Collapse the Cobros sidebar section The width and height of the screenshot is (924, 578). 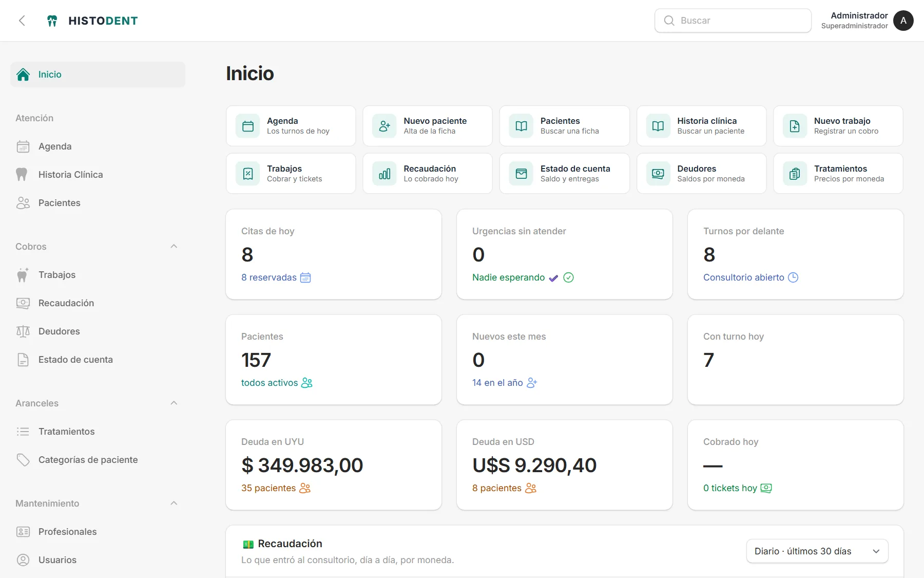click(174, 247)
